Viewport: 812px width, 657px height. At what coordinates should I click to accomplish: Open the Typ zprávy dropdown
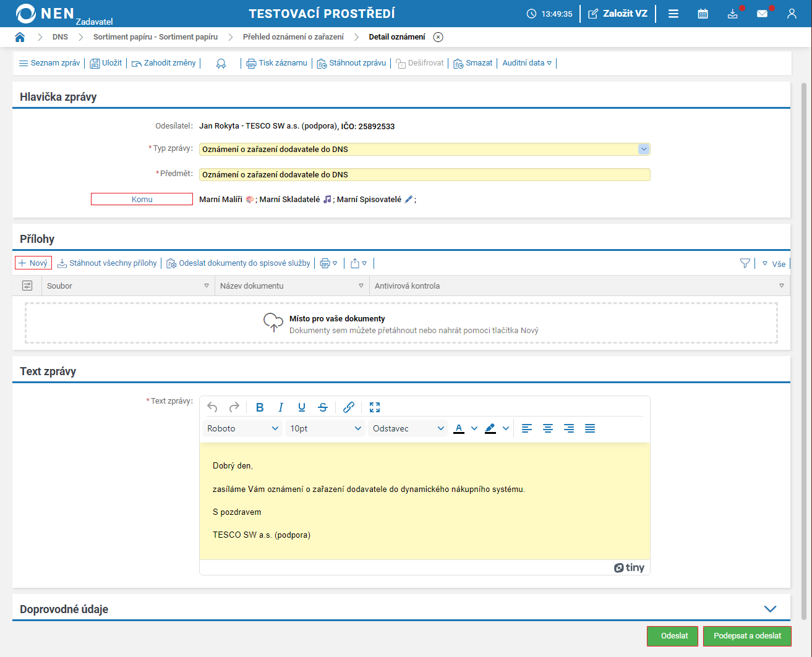pos(643,149)
